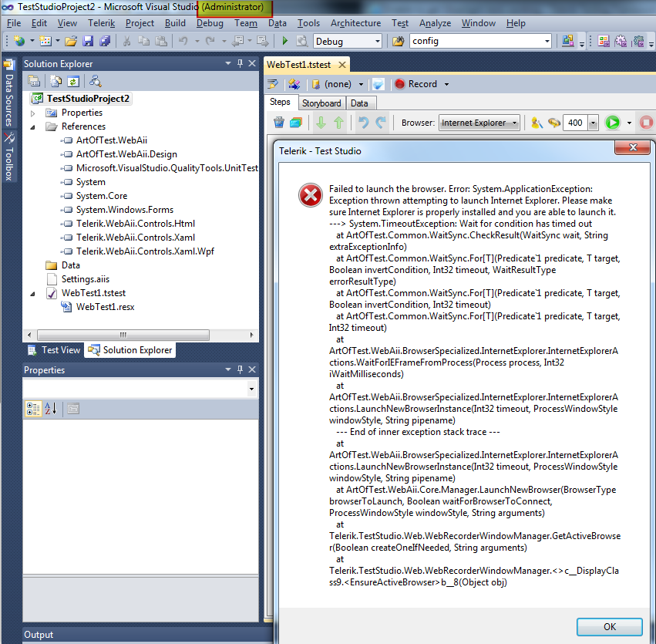Open the Analyze menu
Screen dimensions: 656x644
(x=435, y=23)
